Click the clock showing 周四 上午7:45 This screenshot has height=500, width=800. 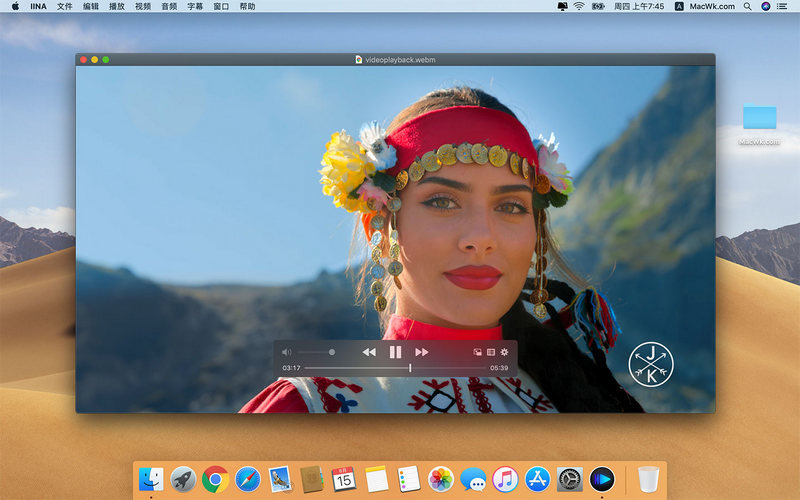tap(639, 6)
